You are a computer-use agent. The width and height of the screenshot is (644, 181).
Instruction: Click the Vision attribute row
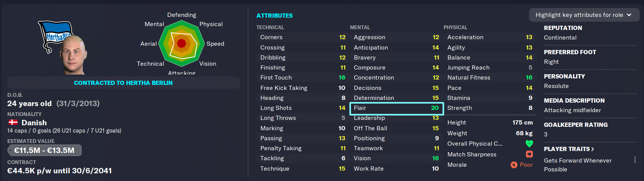(x=396, y=158)
